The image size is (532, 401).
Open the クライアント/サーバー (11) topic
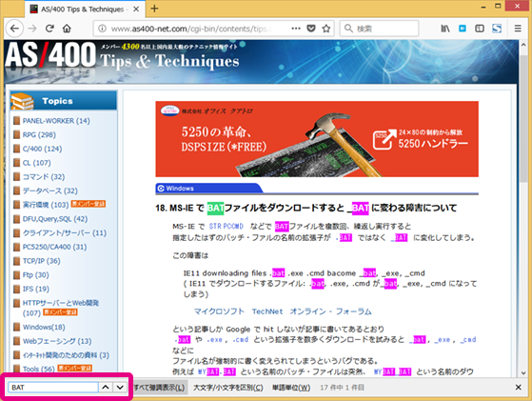65,232
